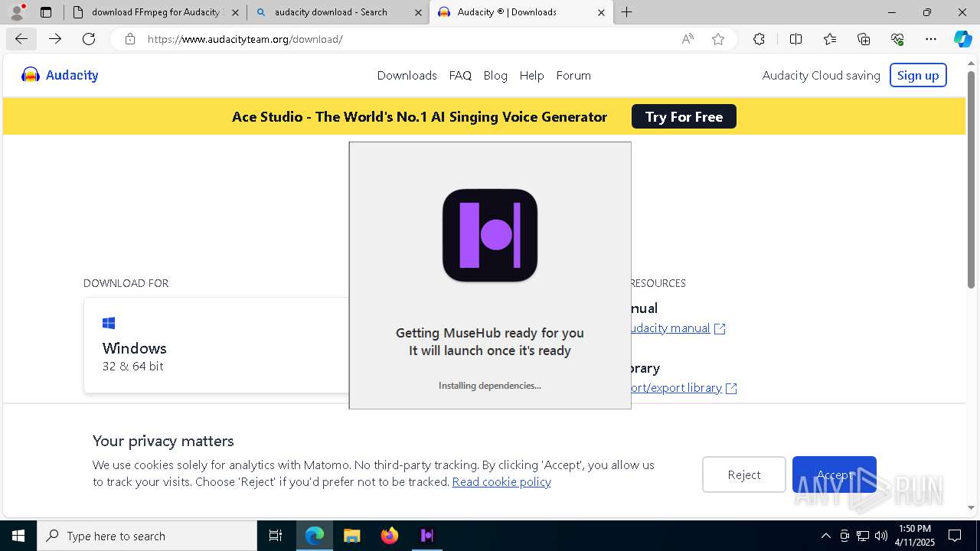Open the Windows notification center
Viewport: 980px width, 551px height.
point(955,536)
